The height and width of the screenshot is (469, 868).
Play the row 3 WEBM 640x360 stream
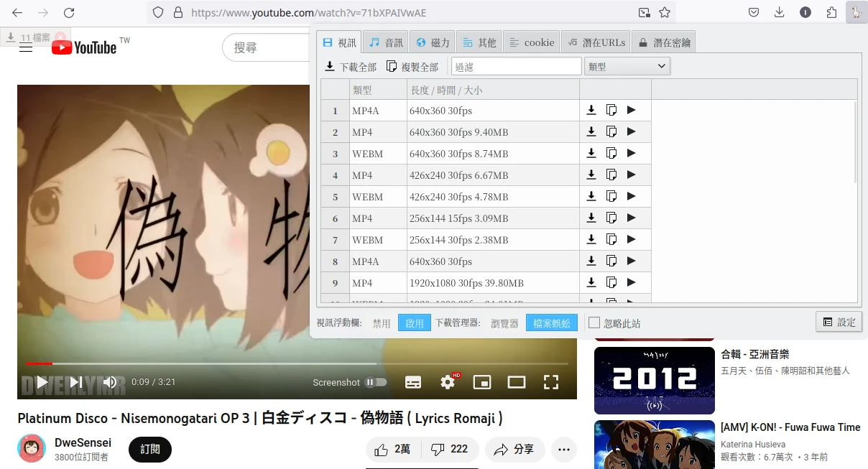632,153
